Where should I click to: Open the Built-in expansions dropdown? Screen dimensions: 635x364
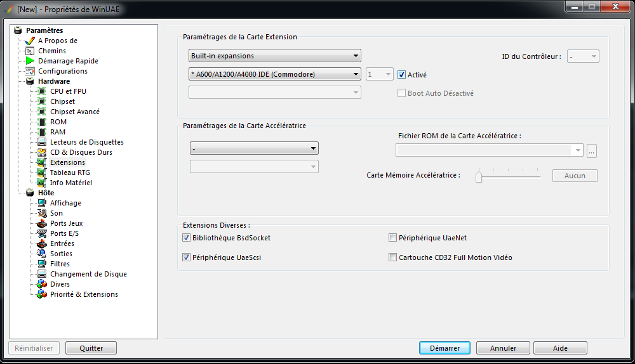274,55
